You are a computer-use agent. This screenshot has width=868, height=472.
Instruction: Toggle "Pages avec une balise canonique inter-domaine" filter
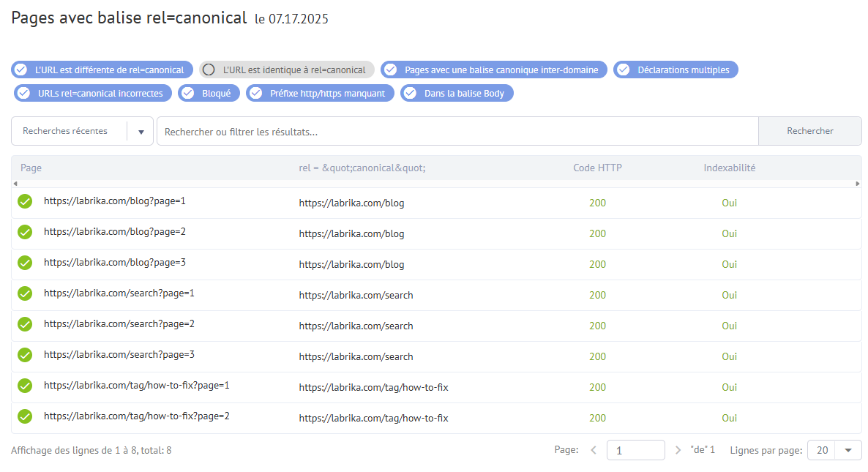pyautogui.click(x=494, y=70)
